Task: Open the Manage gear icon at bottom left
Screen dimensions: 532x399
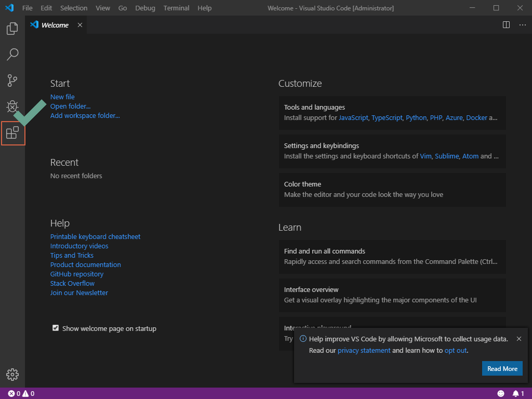Action: 12,375
